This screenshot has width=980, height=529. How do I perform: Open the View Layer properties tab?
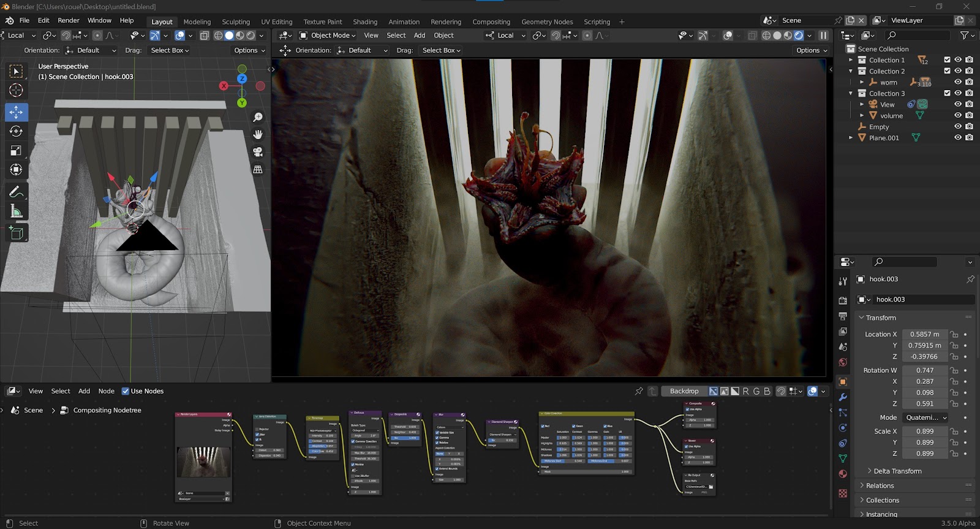(x=843, y=331)
